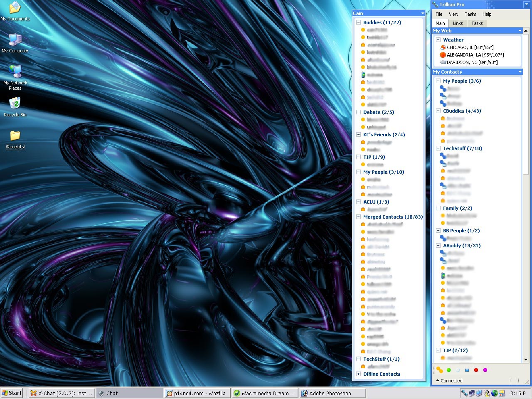Collapse the Weather section in My Web

438,39
